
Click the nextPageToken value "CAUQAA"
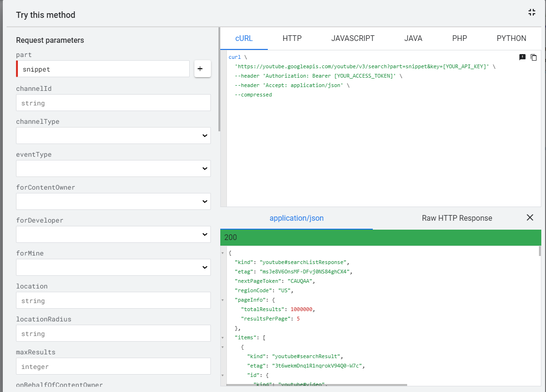pyautogui.click(x=299, y=281)
